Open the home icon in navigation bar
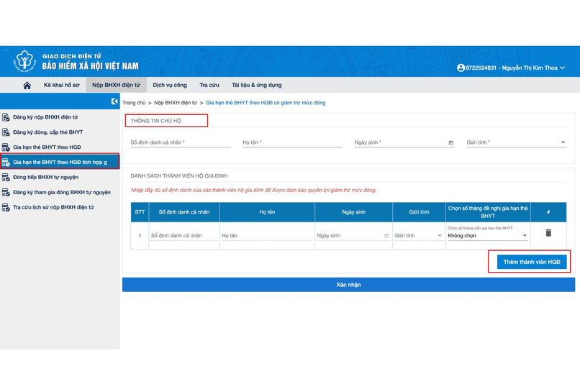Screen dimensions: 580x392 click(27, 86)
